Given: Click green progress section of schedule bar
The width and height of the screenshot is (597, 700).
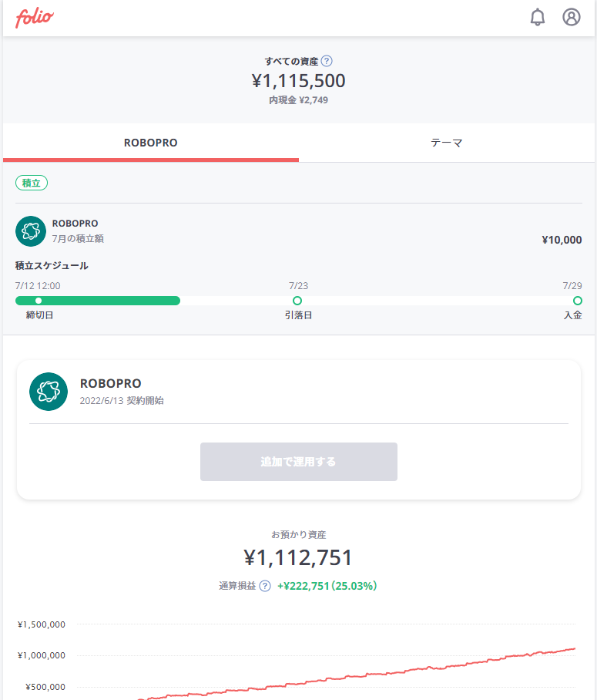Looking at the screenshot, I should pyautogui.click(x=98, y=301).
